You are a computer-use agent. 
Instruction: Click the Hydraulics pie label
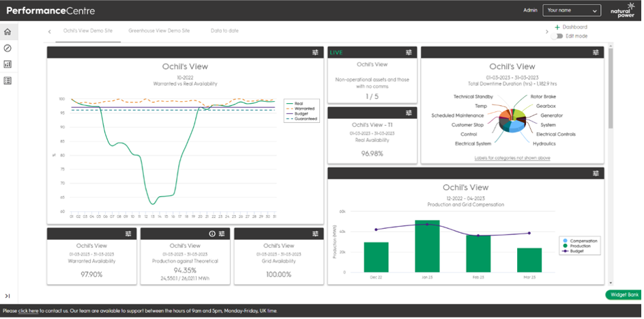click(544, 144)
